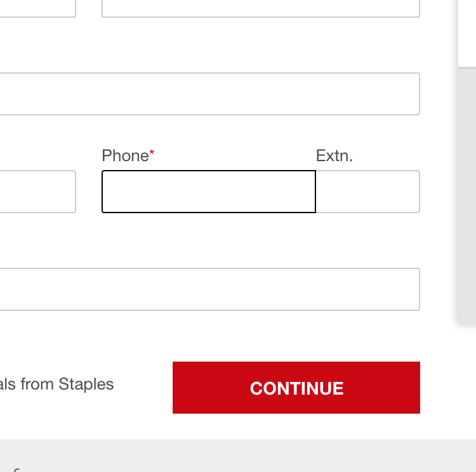Click the Phone field label

click(x=125, y=155)
